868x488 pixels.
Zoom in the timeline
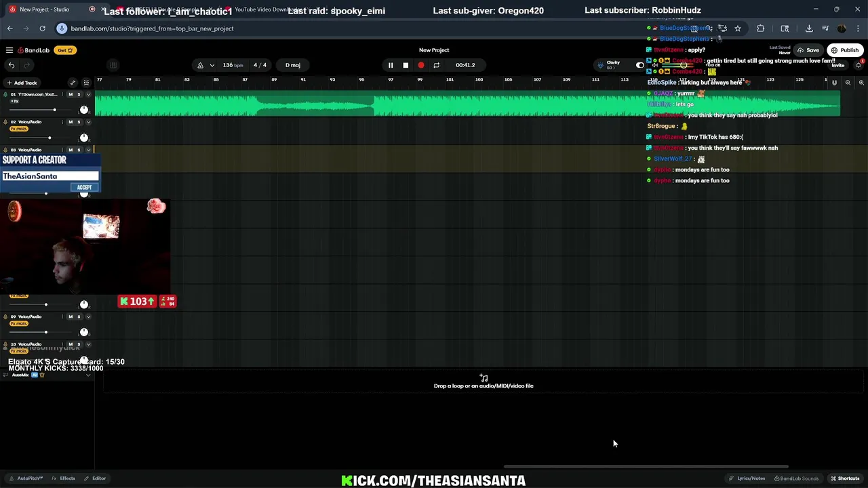(x=861, y=83)
